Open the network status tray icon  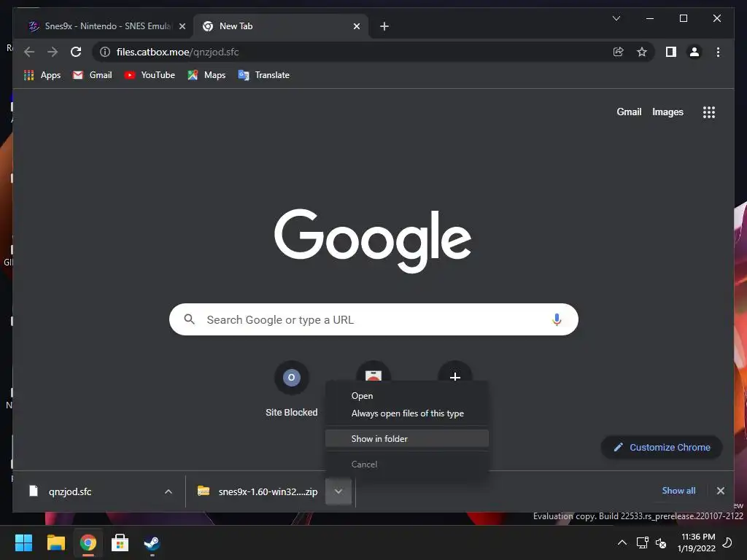[642, 542]
